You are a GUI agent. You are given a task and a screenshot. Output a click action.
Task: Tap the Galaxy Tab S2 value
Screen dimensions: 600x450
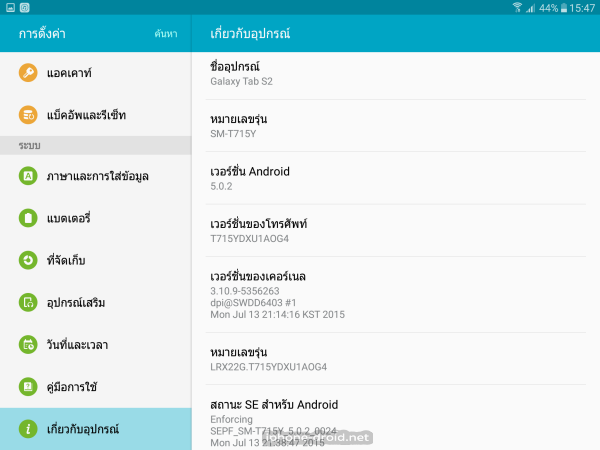[241, 82]
